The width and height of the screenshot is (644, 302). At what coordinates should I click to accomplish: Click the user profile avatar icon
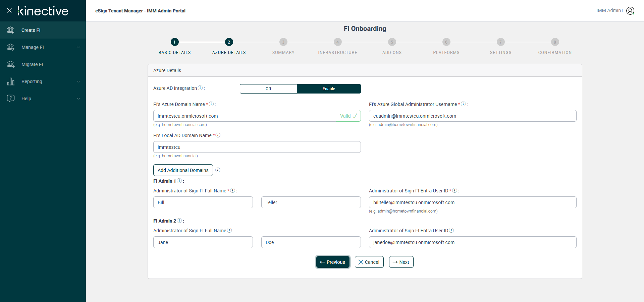coord(630,11)
